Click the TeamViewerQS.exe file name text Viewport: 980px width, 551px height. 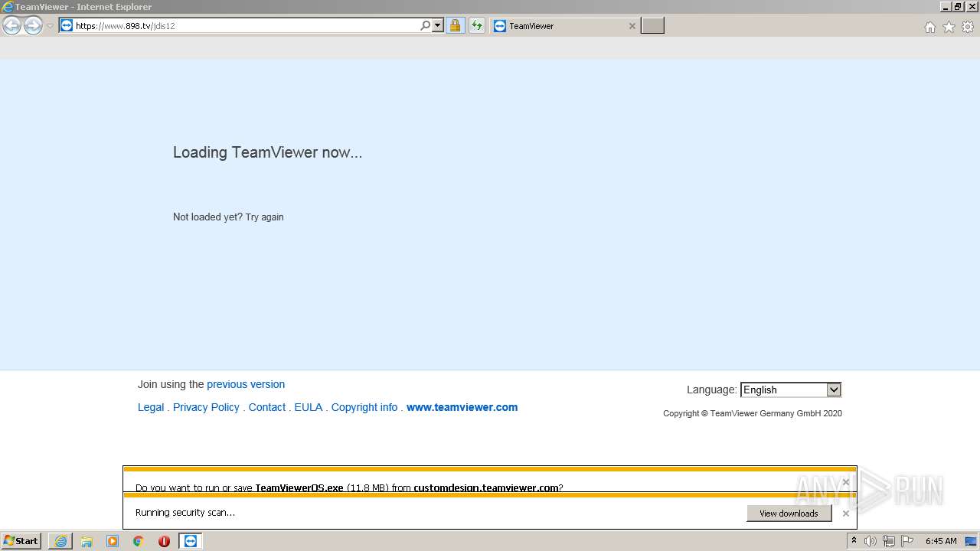[x=299, y=487]
